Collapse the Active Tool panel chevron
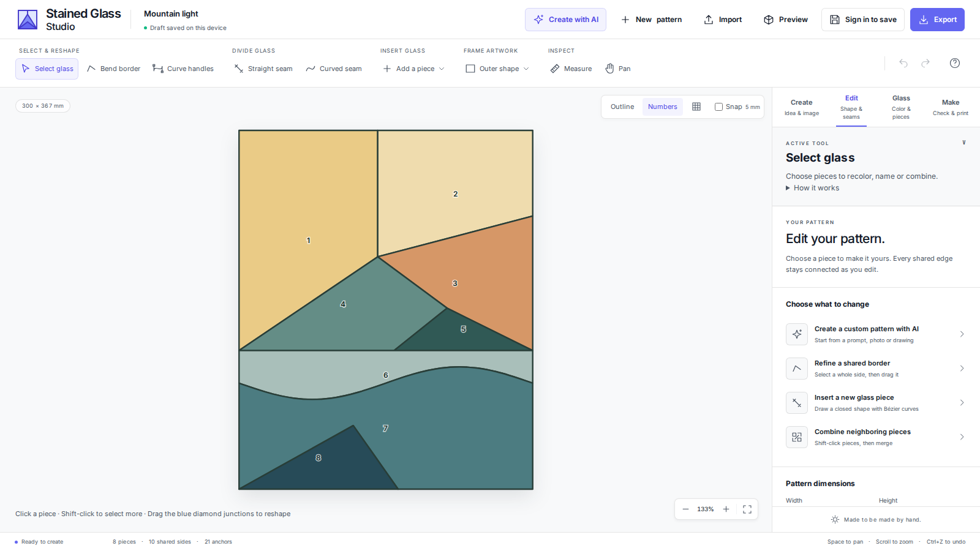Viewport: 980px width, 551px height. [x=964, y=143]
